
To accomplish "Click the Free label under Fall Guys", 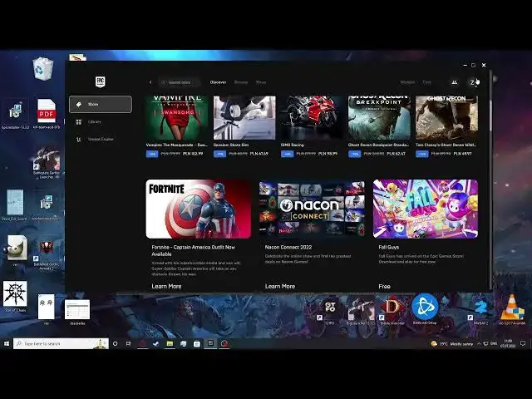I will (x=384, y=286).
